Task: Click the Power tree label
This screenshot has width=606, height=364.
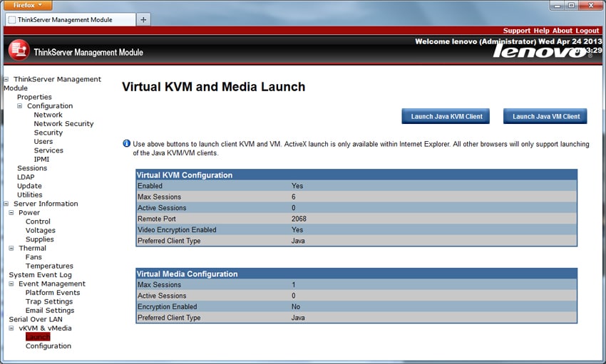Action: coord(29,212)
